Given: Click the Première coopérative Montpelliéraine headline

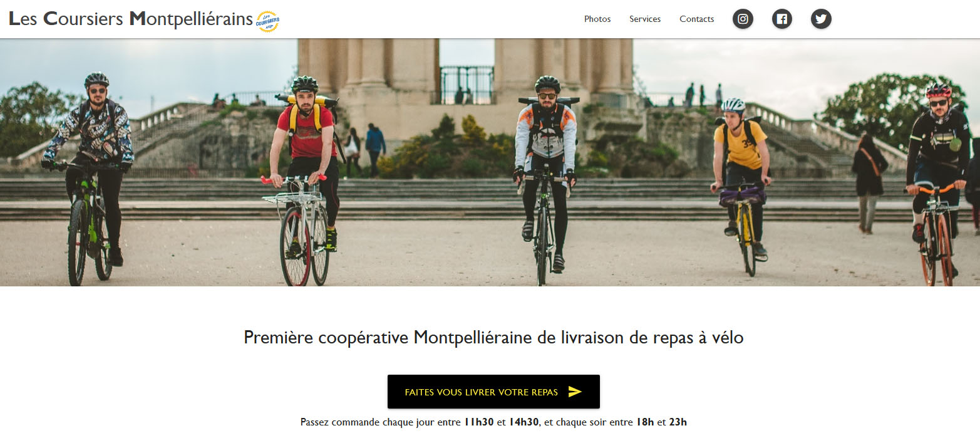Looking at the screenshot, I should pyautogui.click(x=493, y=338).
